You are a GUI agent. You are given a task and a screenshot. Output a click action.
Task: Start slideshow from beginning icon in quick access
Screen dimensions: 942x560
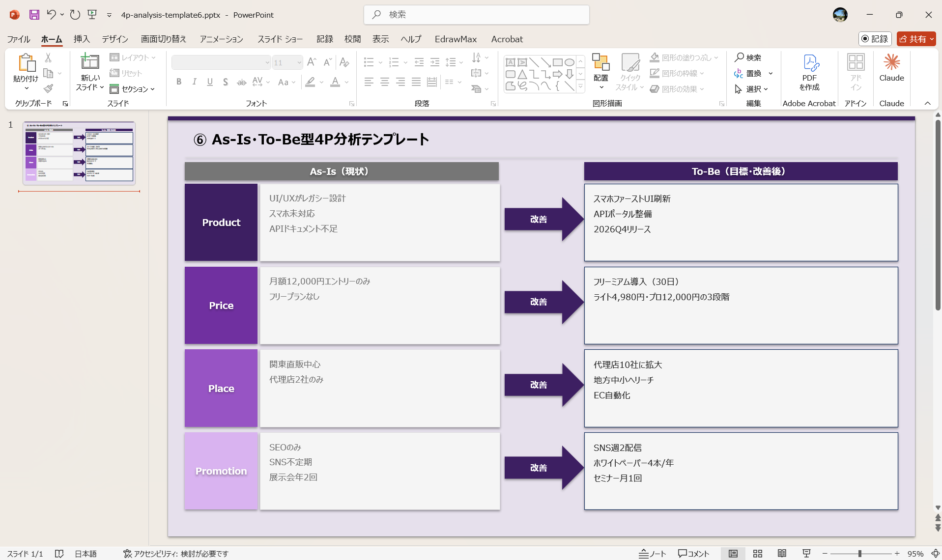[92, 15]
